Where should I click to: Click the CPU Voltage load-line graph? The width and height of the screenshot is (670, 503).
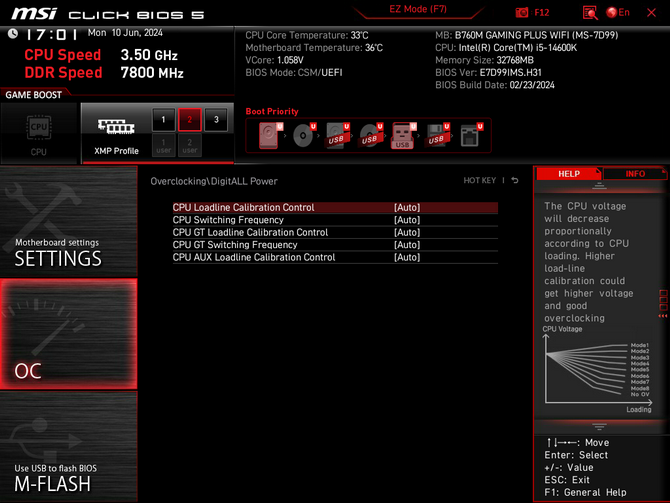tap(598, 370)
